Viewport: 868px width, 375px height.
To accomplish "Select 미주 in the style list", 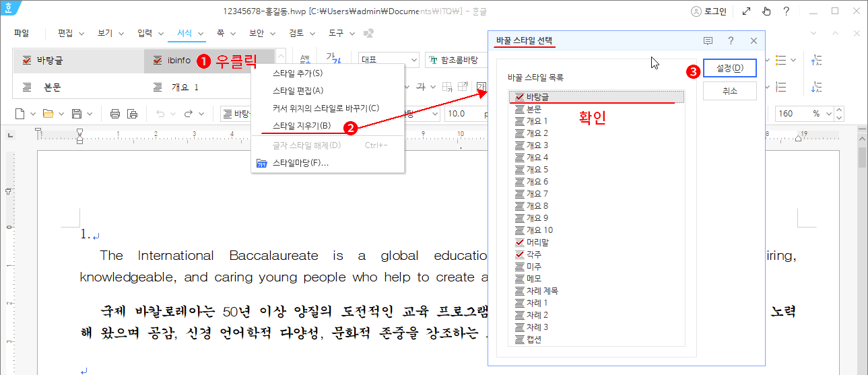I will pyautogui.click(x=597, y=267).
